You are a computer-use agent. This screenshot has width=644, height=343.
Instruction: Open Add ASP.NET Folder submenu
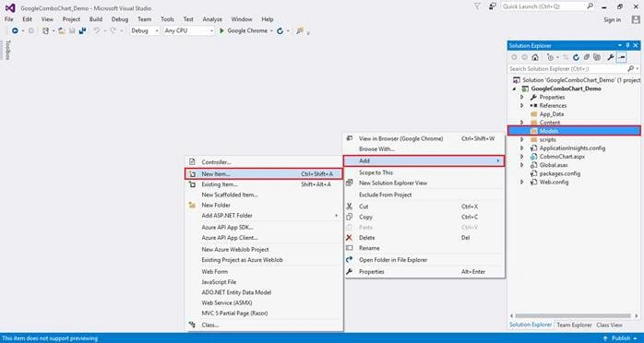click(264, 216)
